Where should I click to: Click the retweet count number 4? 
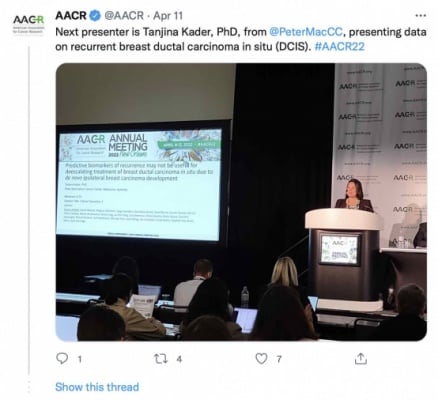[x=179, y=359]
